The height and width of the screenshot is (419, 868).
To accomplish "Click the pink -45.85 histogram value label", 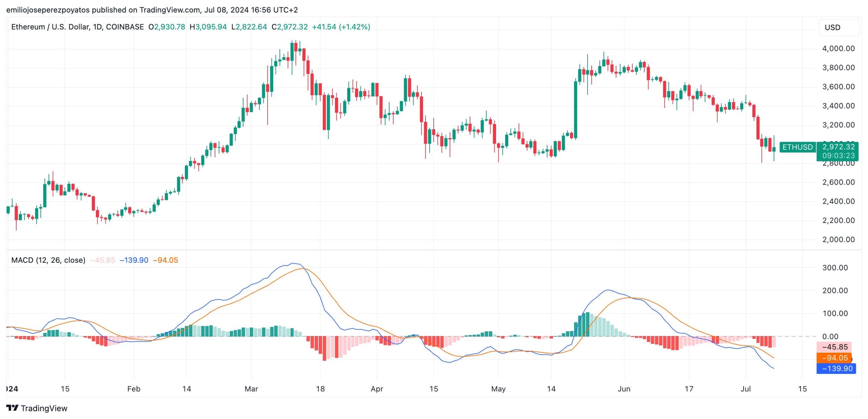I will (x=834, y=347).
